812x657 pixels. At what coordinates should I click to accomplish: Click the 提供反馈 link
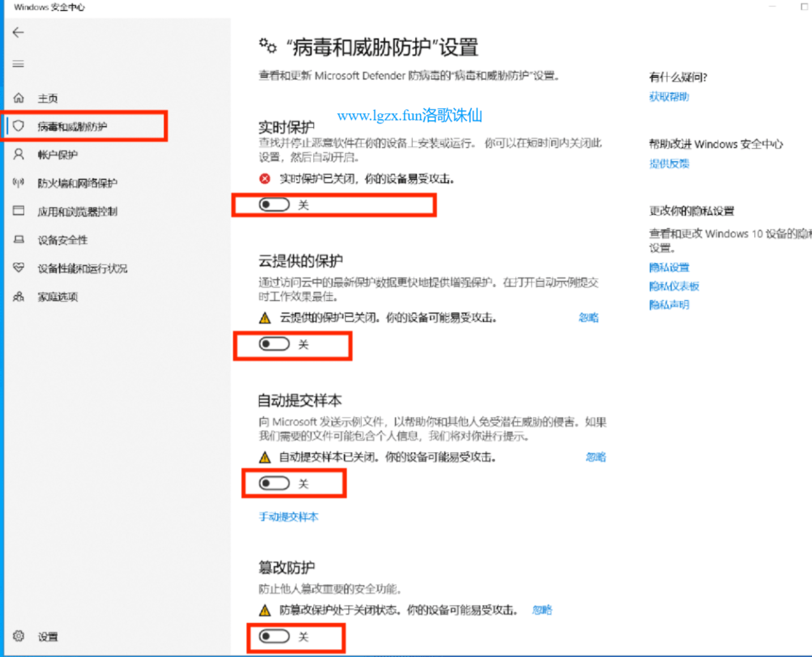click(x=669, y=164)
